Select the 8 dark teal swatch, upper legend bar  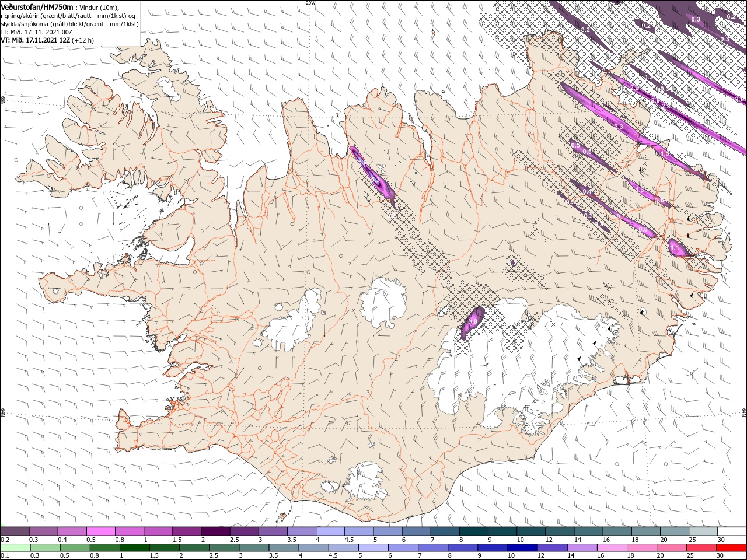point(473,531)
